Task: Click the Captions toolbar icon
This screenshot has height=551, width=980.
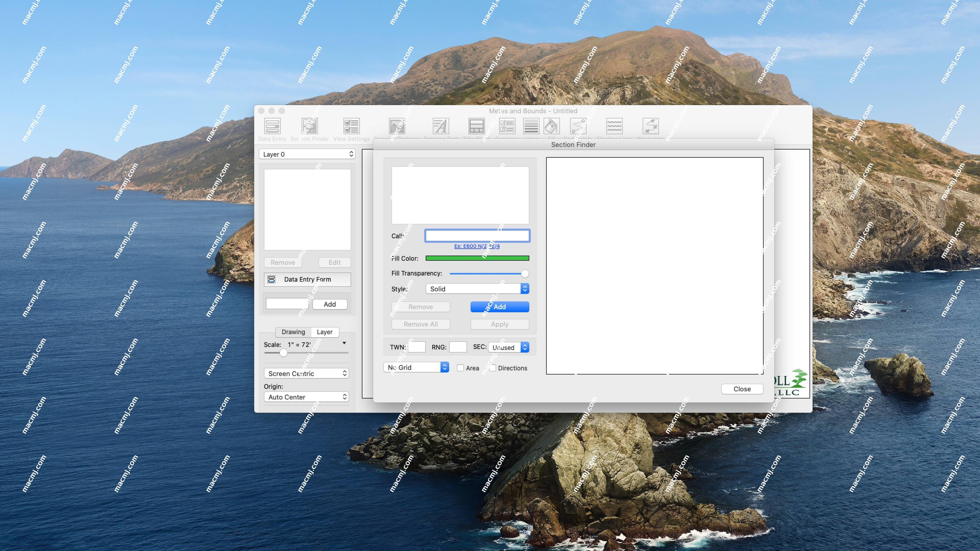Action: [507, 126]
